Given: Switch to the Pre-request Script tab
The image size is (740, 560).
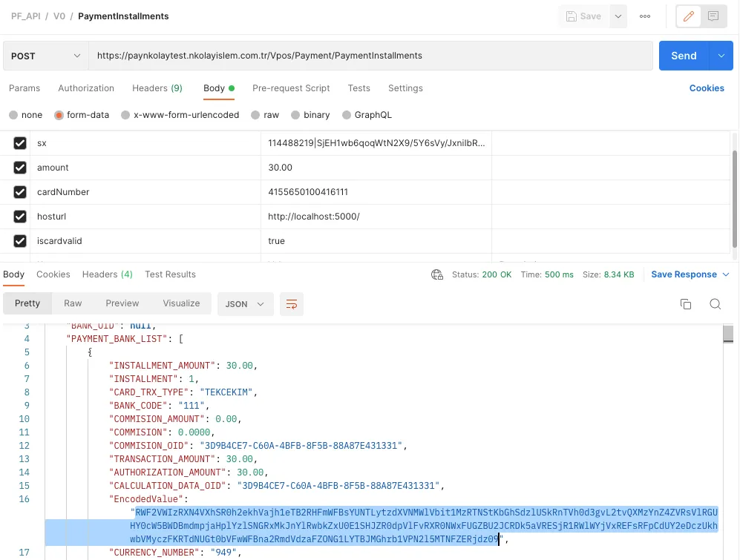Looking at the screenshot, I should pos(291,88).
